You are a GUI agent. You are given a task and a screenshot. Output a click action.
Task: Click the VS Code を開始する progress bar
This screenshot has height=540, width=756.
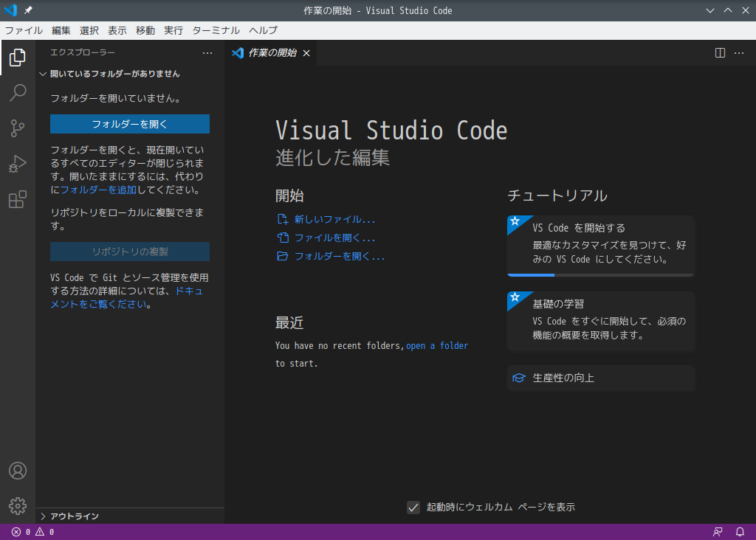[600, 275]
